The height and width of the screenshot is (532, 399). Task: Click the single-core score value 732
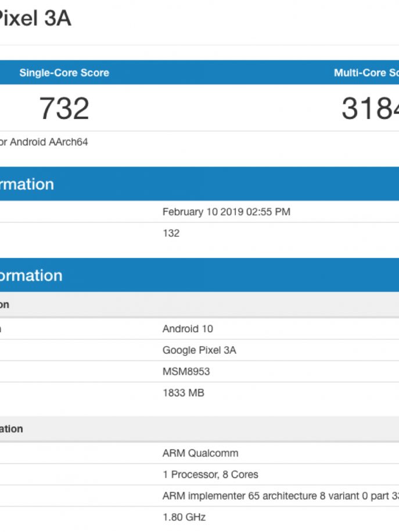[64, 109]
